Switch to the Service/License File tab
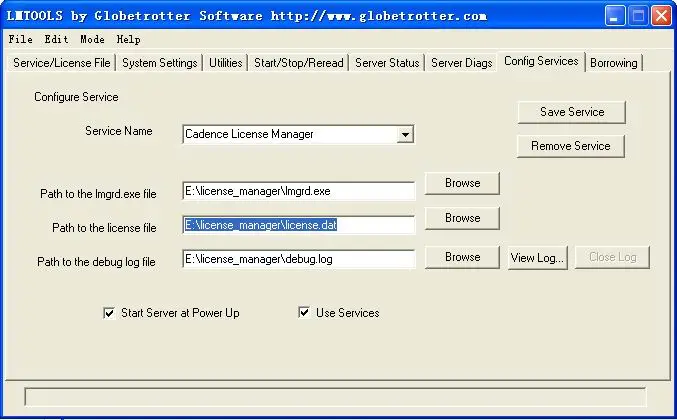Viewport: 677px width, 420px height. click(62, 63)
